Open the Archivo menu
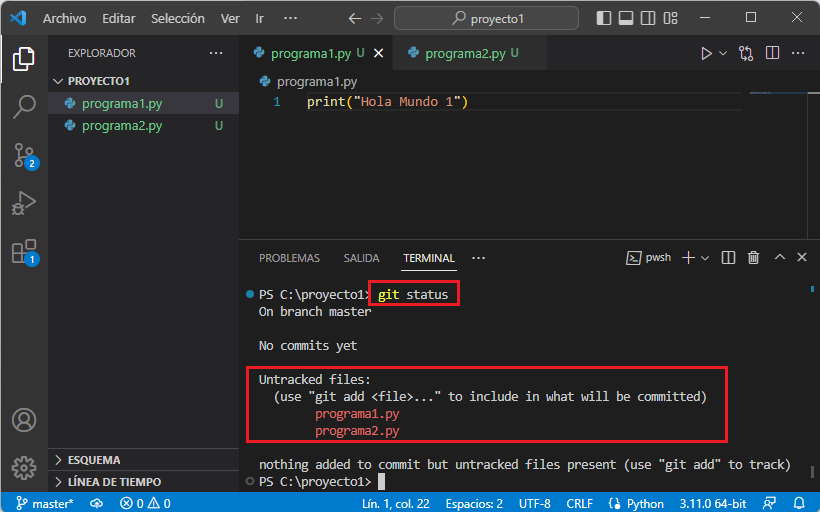 tap(64, 18)
